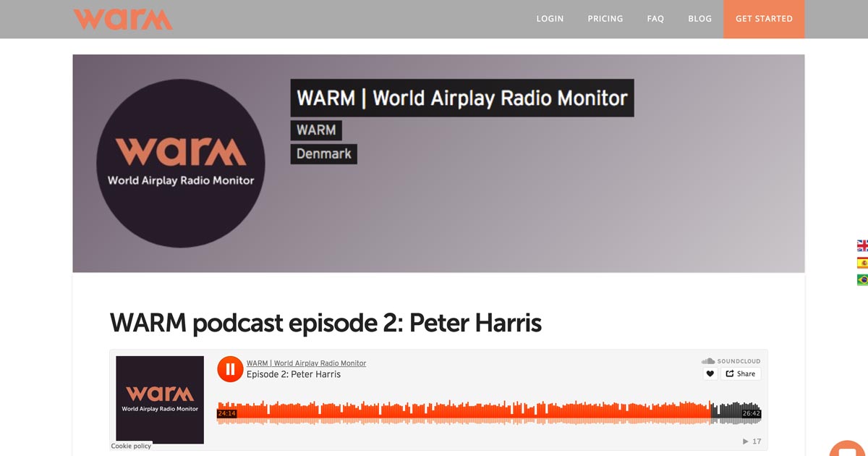This screenshot has height=456, width=868.
Task: Click the player's square WARM artwork
Action: point(160,400)
